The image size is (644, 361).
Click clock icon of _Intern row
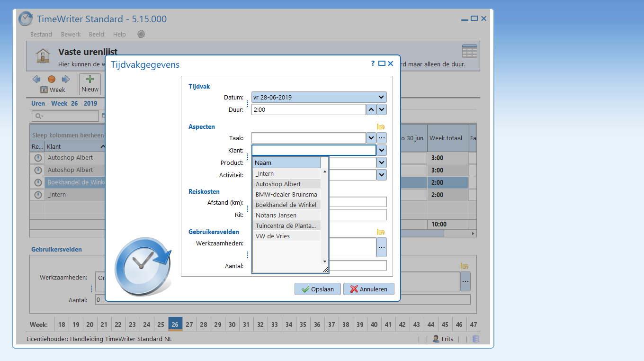(x=38, y=195)
